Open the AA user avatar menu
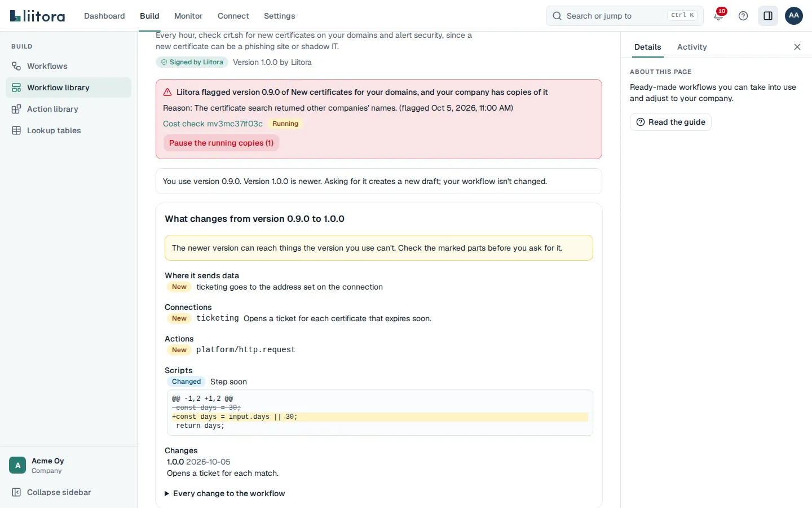Image resolution: width=812 pixels, height=508 pixels. click(794, 16)
